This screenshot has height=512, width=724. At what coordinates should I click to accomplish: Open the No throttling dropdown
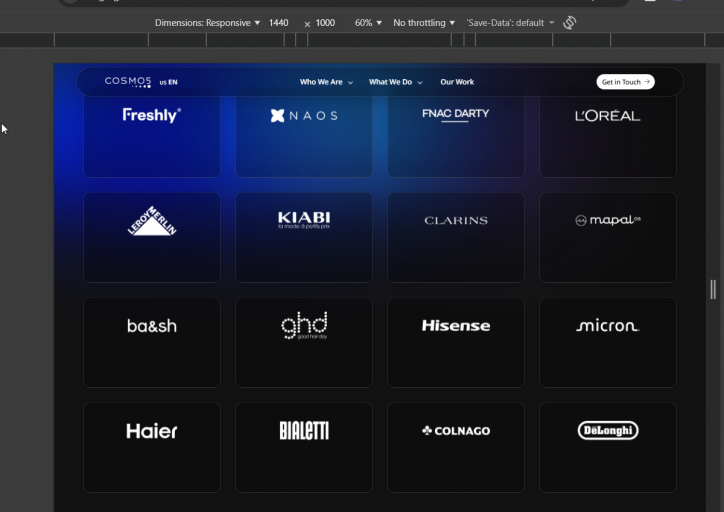click(x=424, y=23)
